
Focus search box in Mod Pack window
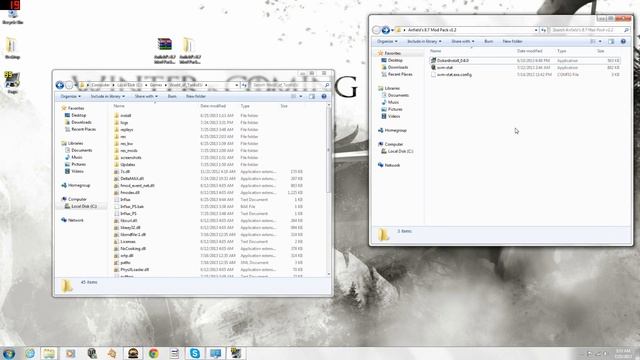pyautogui.click(x=590, y=30)
